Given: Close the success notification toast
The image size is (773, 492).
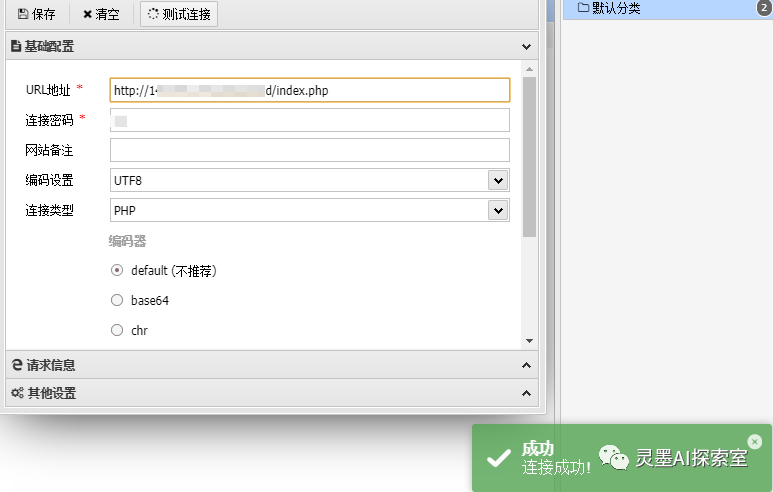Looking at the screenshot, I should (x=754, y=441).
